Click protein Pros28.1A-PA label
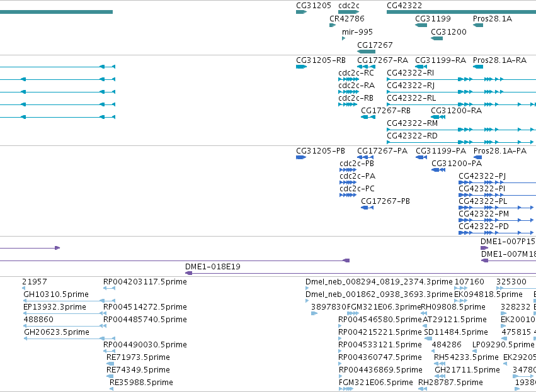 (499, 150)
